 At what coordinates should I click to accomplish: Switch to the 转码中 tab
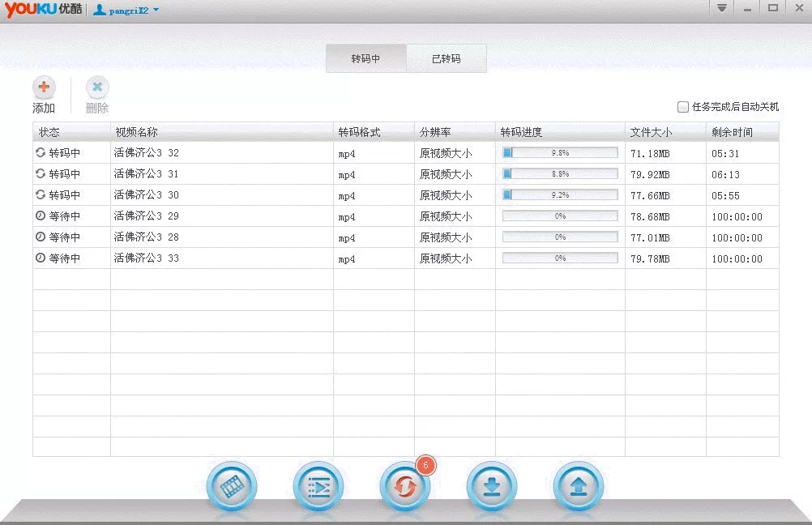click(x=366, y=58)
